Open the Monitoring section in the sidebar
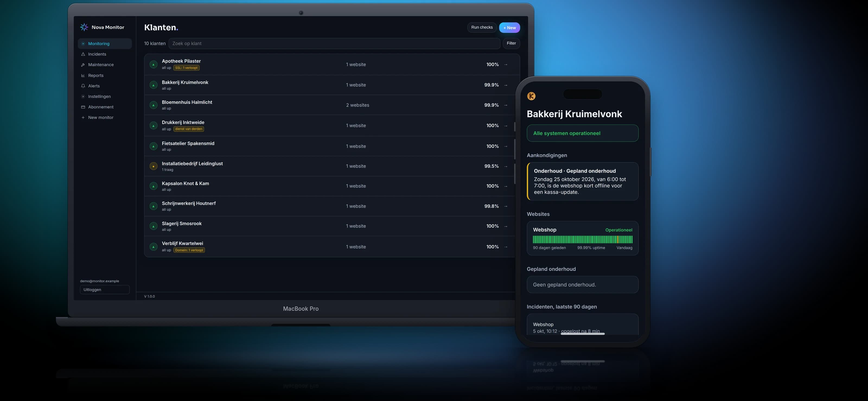Screen dimensions: 868x401 tap(105, 43)
